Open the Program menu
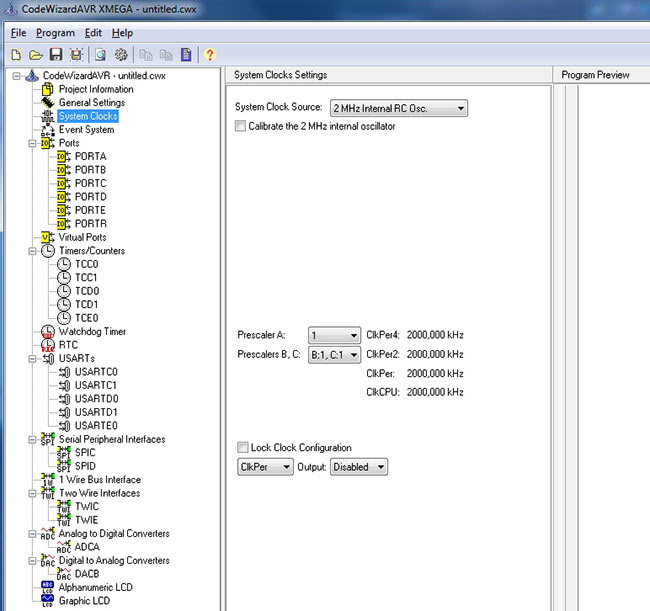This screenshot has width=650, height=611. (x=55, y=33)
